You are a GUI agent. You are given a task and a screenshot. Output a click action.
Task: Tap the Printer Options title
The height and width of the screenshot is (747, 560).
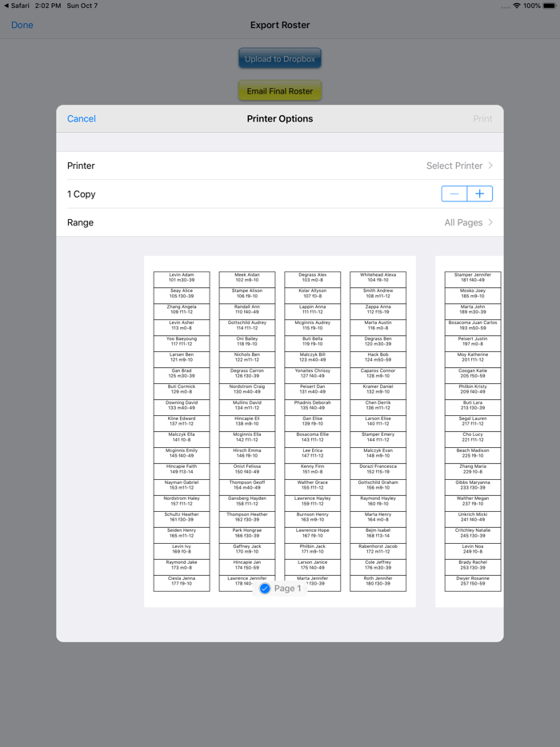(x=280, y=118)
